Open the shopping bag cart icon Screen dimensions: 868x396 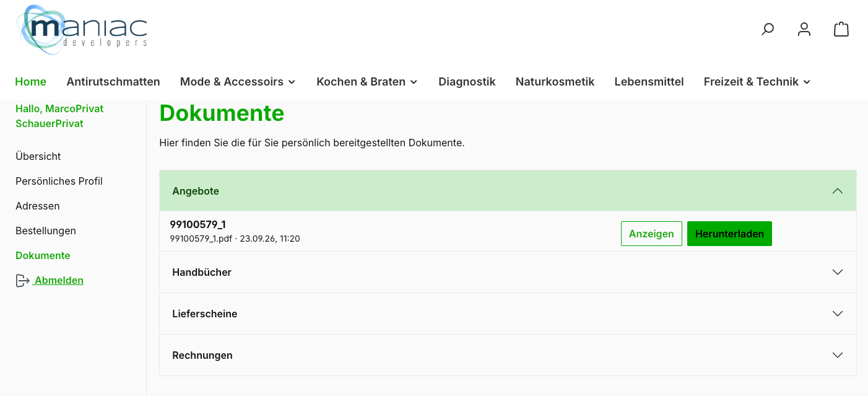coord(841,29)
